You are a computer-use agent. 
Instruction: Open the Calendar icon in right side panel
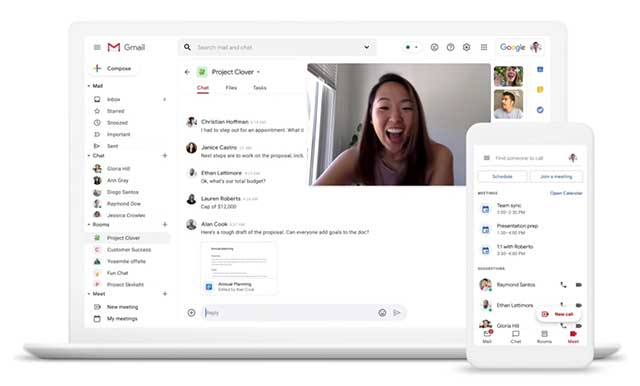540,70
